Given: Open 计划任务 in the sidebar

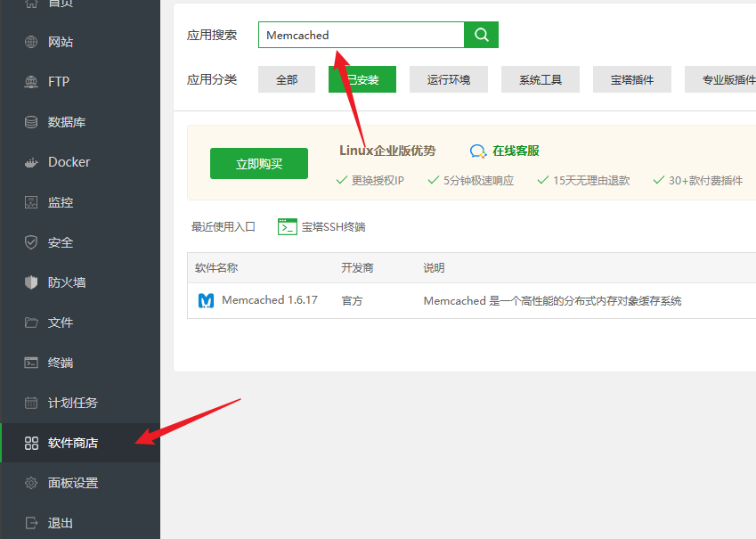Looking at the screenshot, I should coord(80,403).
